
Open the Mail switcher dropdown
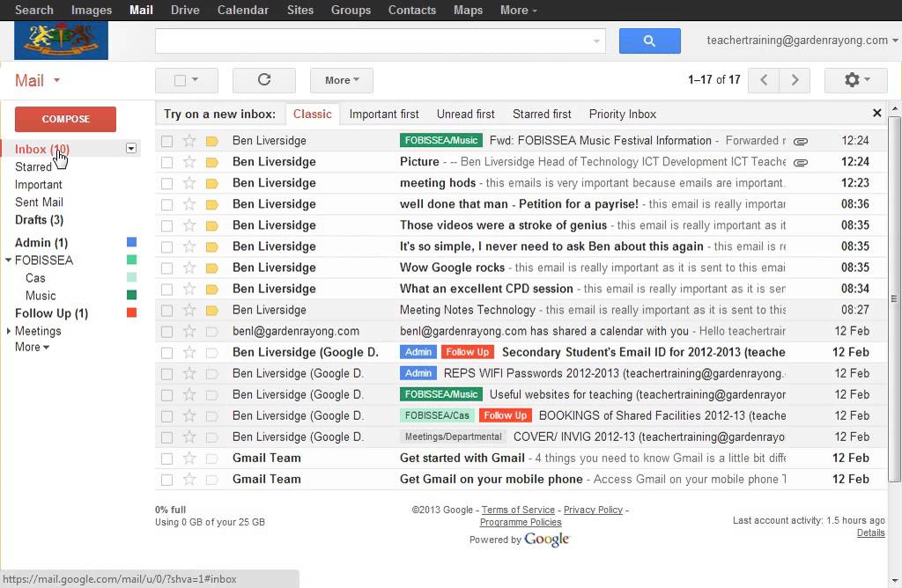[x=38, y=80]
